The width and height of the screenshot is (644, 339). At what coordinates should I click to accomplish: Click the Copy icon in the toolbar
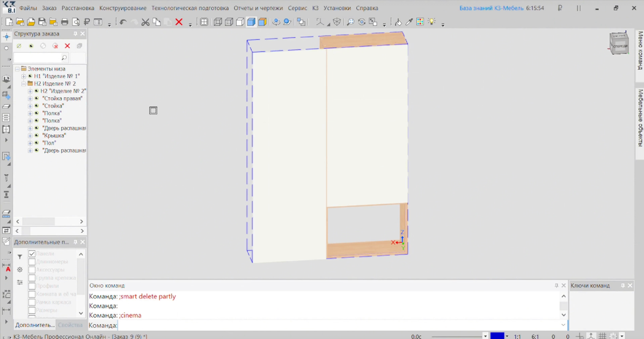coord(156,22)
